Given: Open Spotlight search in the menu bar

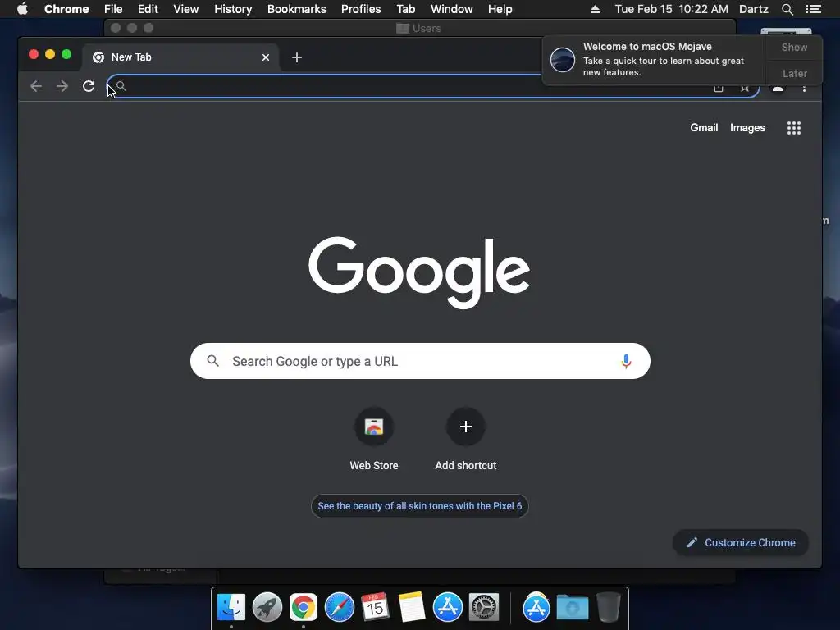Looking at the screenshot, I should tap(787, 9).
